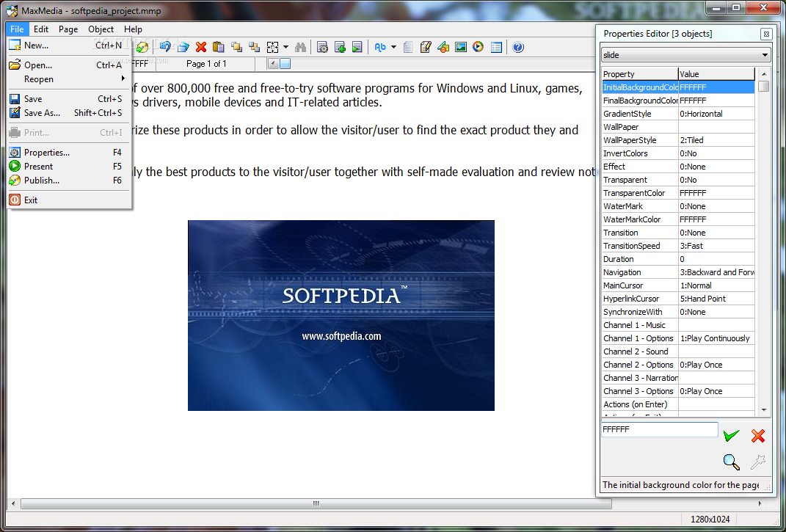
Task: Accept the value with the green checkmark
Action: tap(732, 436)
